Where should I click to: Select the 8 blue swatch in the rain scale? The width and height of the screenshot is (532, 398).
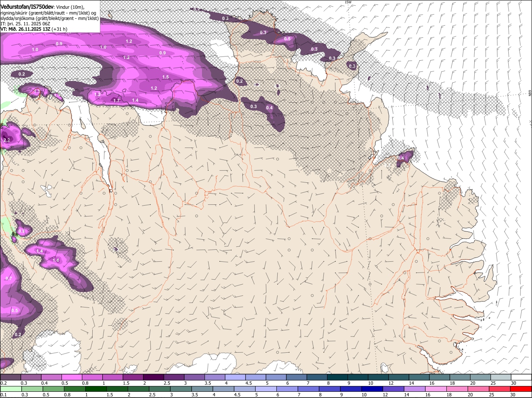click(x=329, y=389)
